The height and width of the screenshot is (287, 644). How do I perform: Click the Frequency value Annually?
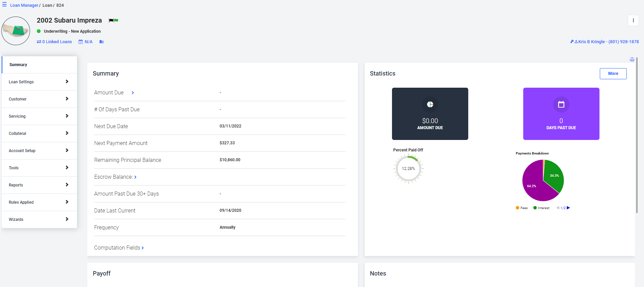click(227, 227)
